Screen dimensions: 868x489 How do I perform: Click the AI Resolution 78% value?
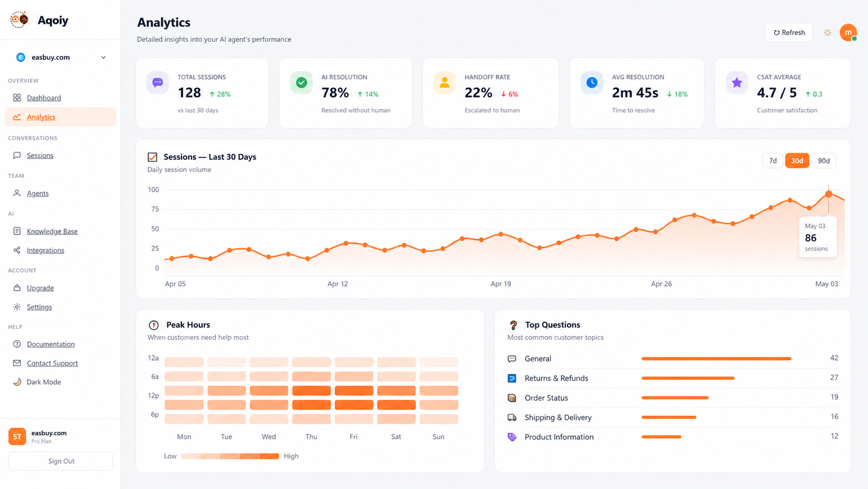tap(335, 93)
